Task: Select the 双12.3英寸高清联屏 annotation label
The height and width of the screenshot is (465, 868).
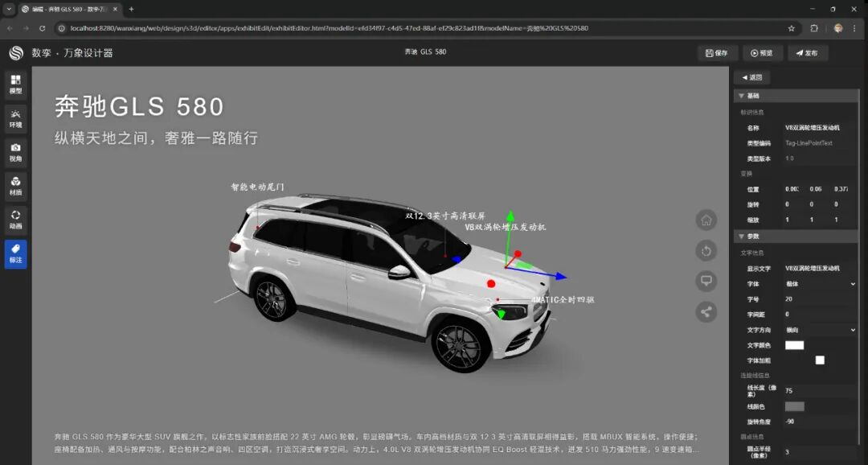Action: 445,216
